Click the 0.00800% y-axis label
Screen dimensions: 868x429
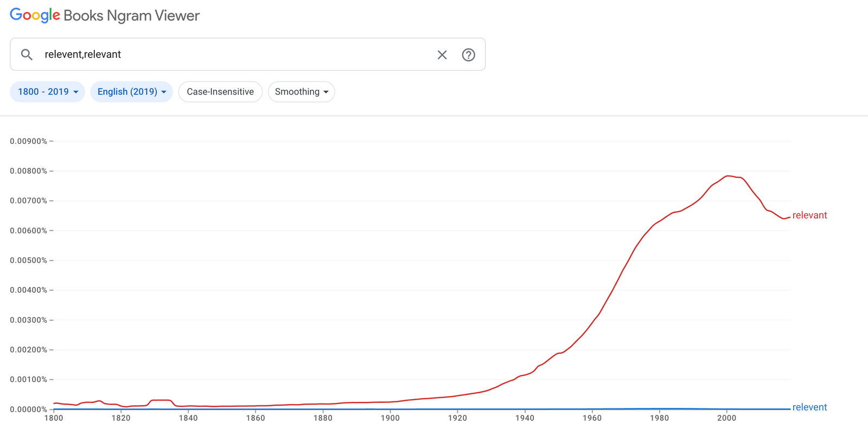pyautogui.click(x=28, y=171)
